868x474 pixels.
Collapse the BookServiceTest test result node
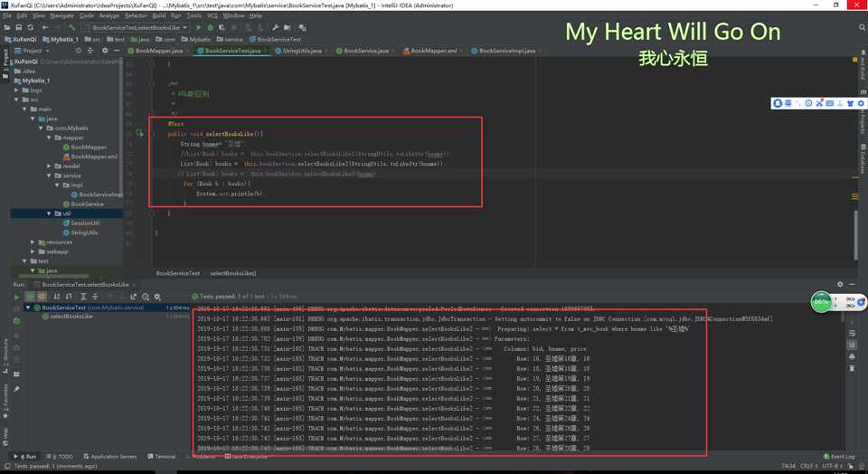(x=28, y=308)
